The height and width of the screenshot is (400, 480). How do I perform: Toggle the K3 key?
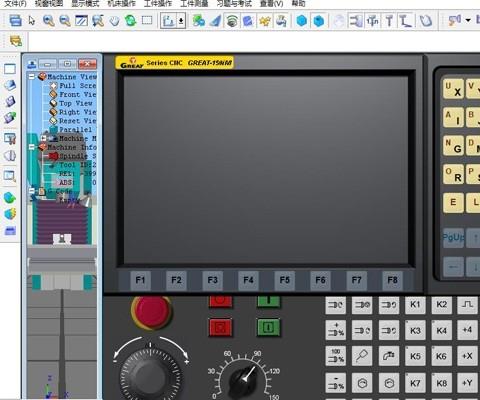(415, 330)
